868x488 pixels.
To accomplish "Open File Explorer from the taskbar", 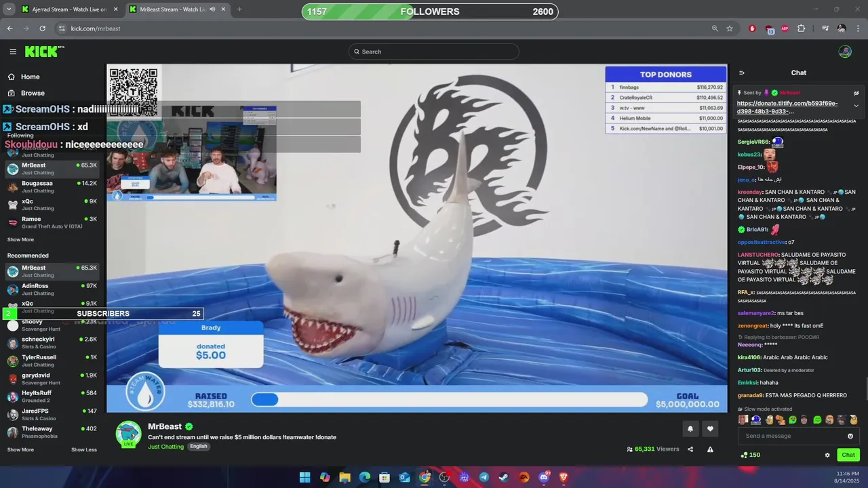I will click(344, 477).
